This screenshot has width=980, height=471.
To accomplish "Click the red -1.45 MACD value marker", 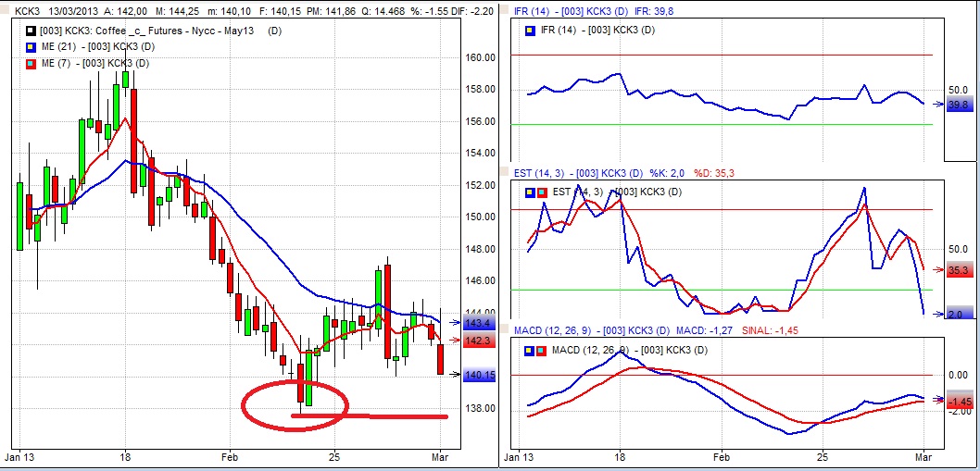I will coord(960,402).
